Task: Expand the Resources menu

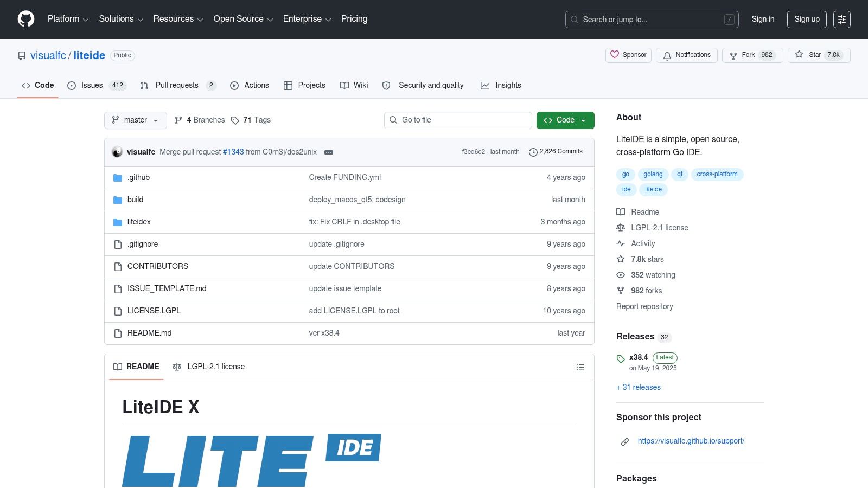Action: pos(178,19)
